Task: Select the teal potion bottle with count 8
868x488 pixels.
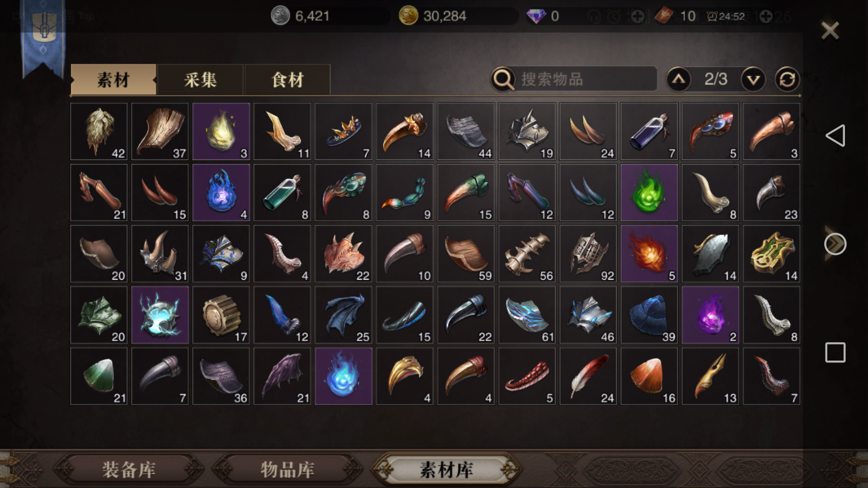Action: pyautogui.click(x=282, y=192)
